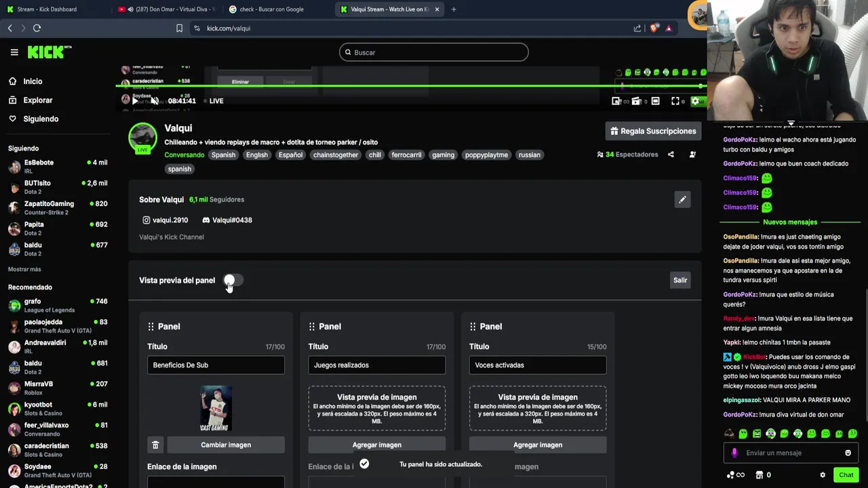Toggle theater mode on the player
The image size is (868, 488).
[656, 101]
